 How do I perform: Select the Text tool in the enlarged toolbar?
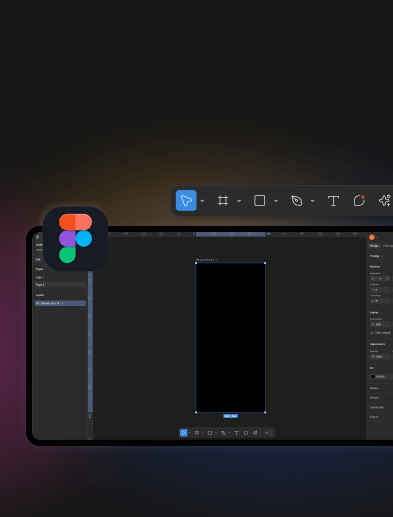(333, 201)
